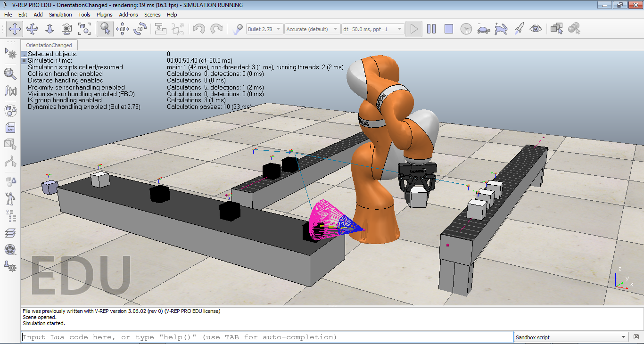
Task: Open the Edit menu
Action: point(23,15)
